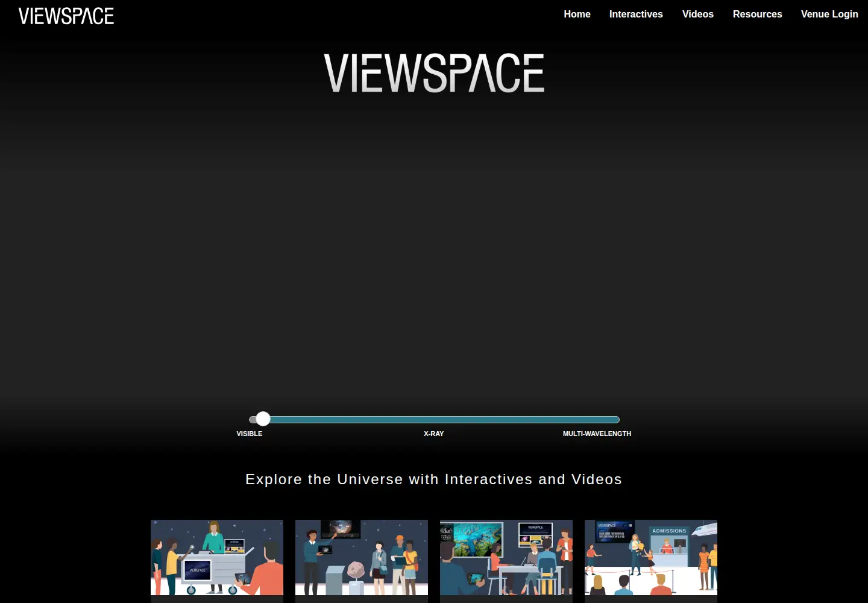Click the wavelength slider handle
The image size is (868, 603).
point(263,419)
